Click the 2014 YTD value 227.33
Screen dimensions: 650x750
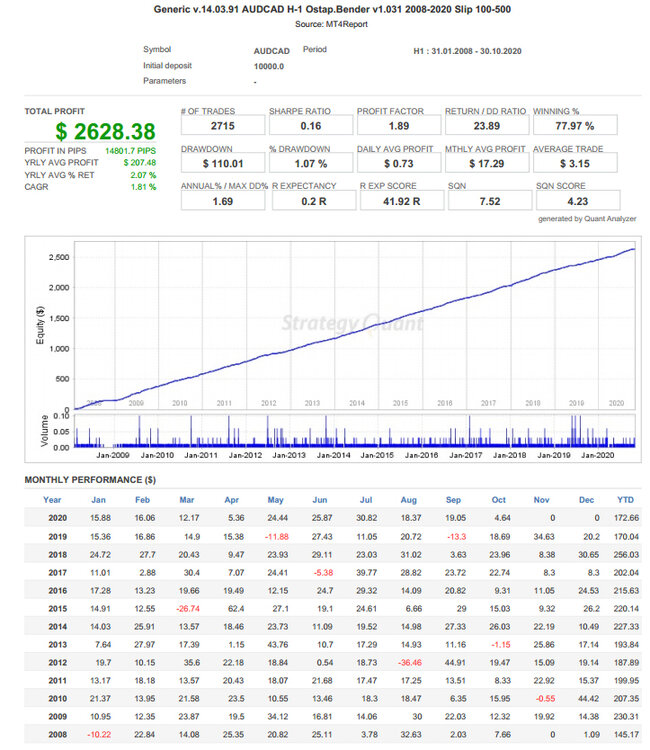(626, 627)
